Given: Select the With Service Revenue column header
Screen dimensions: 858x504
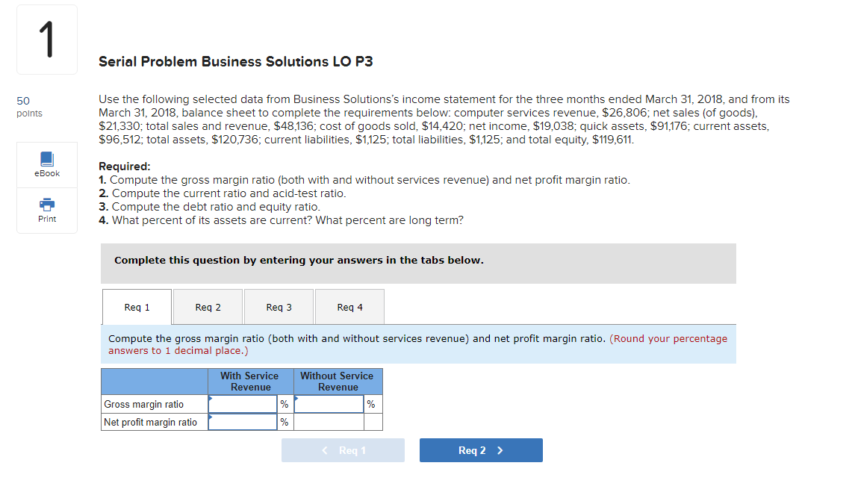Looking at the screenshot, I should pos(250,381).
